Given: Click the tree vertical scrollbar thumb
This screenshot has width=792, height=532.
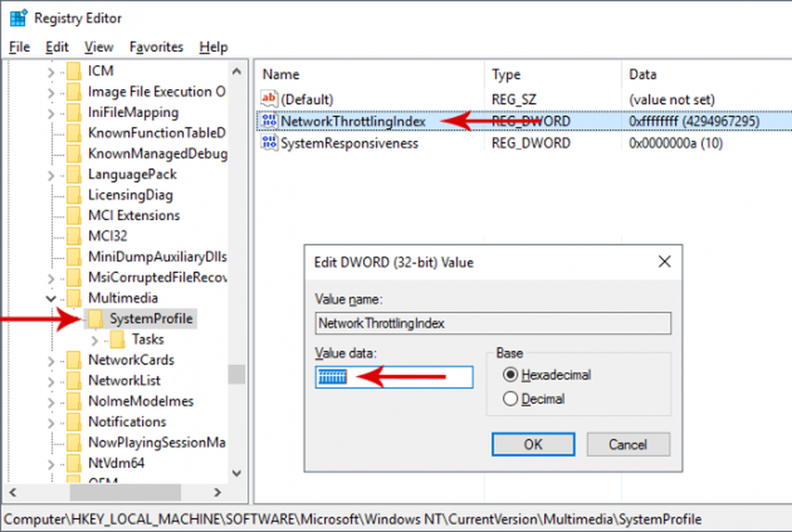Looking at the screenshot, I should click(237, 374).
